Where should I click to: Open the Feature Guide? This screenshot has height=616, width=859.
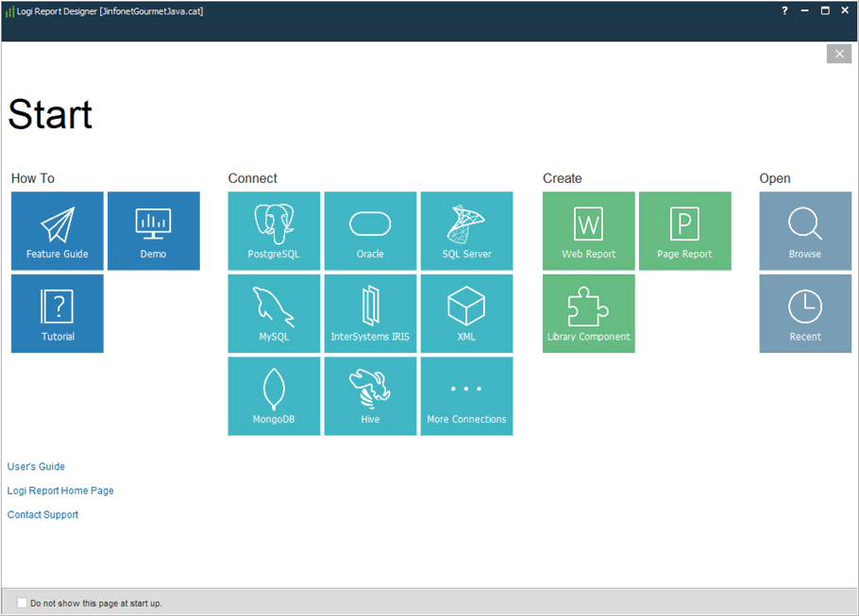pyautogui.click(x=57, y=230)
